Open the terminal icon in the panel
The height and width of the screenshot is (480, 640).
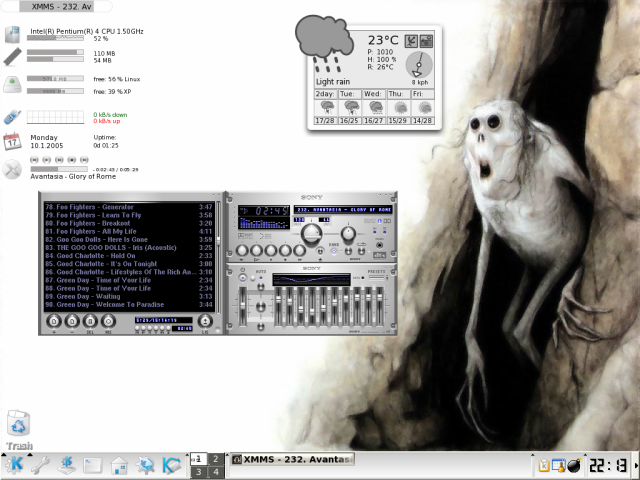tap(93, 465)
